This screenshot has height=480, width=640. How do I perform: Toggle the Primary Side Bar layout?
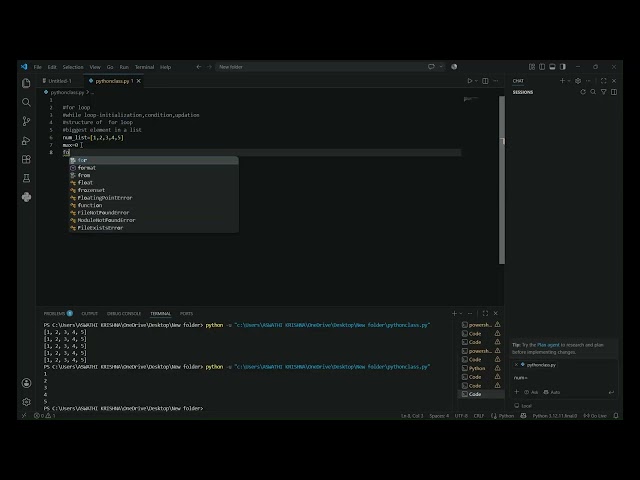(542, 67)
